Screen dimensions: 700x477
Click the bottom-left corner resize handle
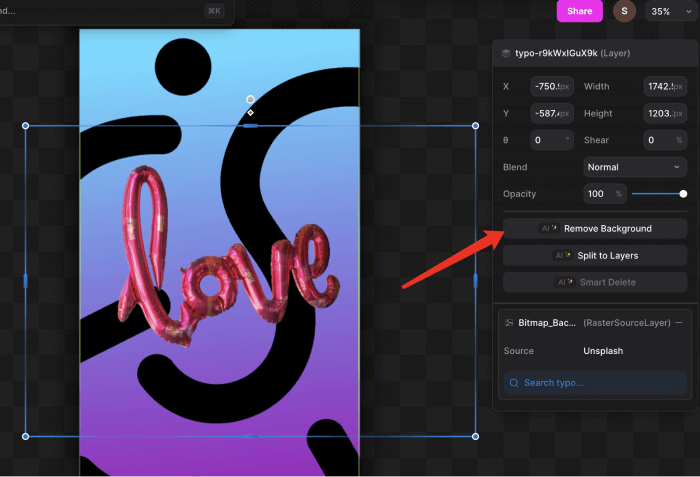(26, 436)
